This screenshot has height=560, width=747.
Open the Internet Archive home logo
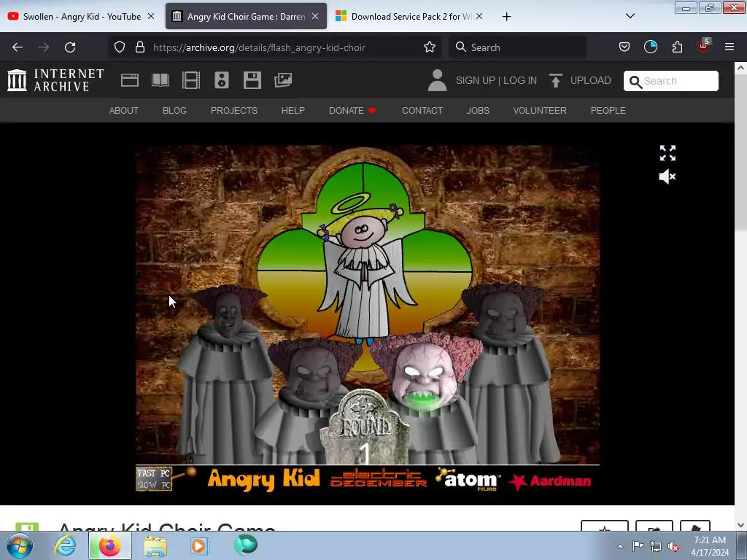tap(55, 80)
